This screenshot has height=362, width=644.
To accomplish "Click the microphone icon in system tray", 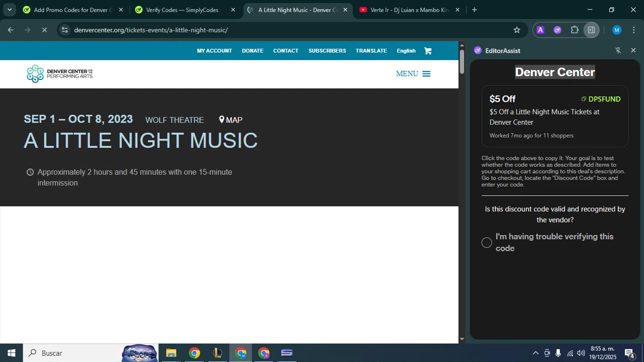I will (558, 353).
